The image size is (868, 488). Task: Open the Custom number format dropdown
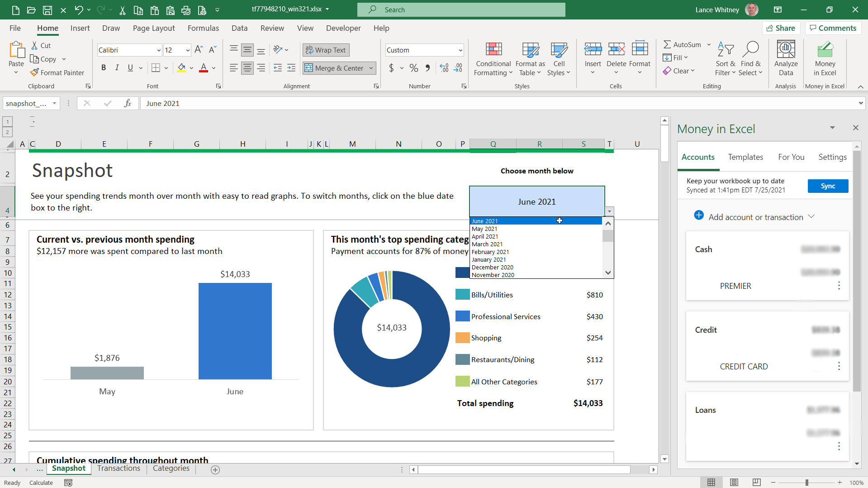click(x=460, y=50)
